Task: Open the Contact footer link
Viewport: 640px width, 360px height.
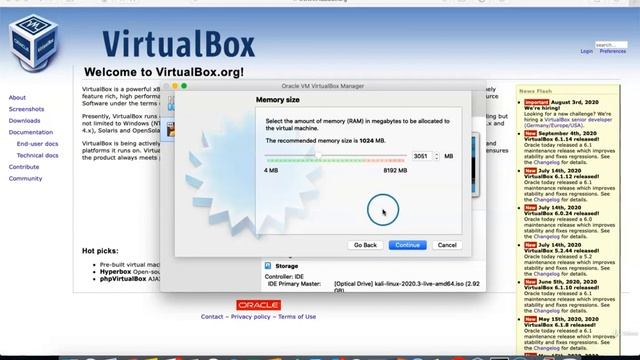Action: [x=212, y=317]
